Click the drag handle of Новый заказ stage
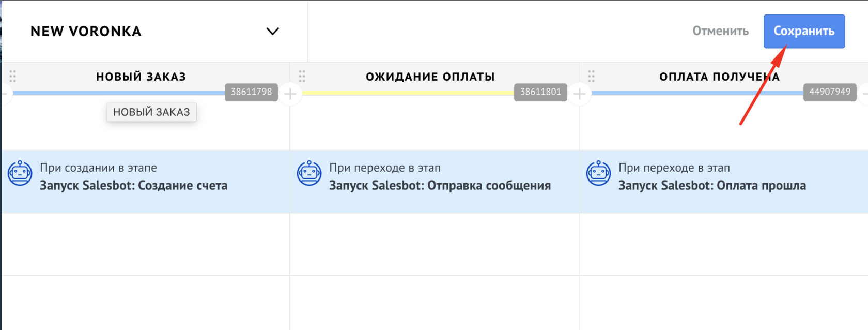This screenshot has height=330, width=868. coord(13,77)
